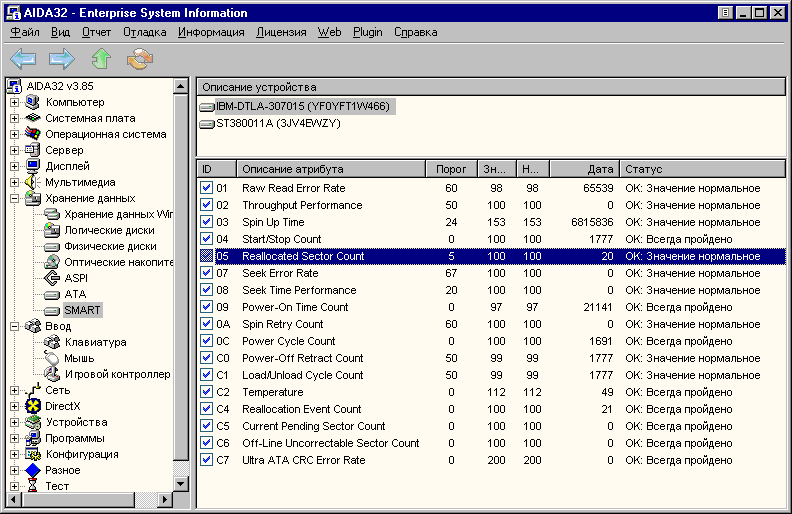The height and width of the screenshot is (514, 792).
Task: Click the Refresh toolbar icon
Action: click(x=140, y=59)
